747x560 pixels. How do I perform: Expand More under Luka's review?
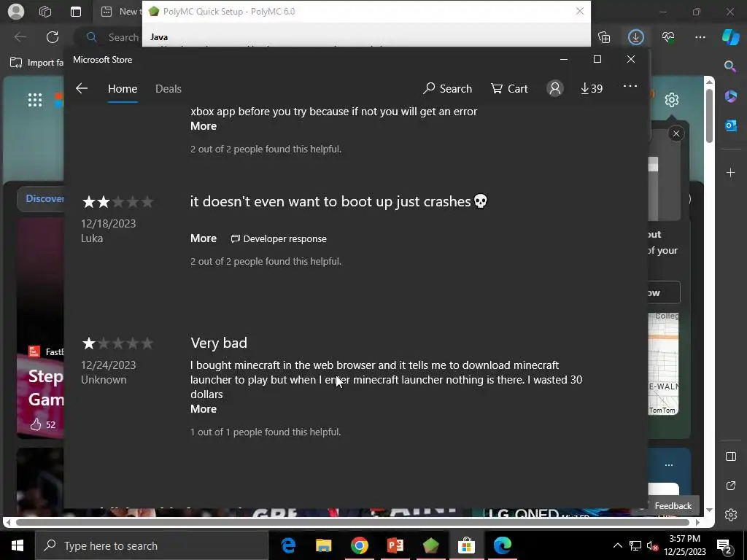[x=204, y=238]
